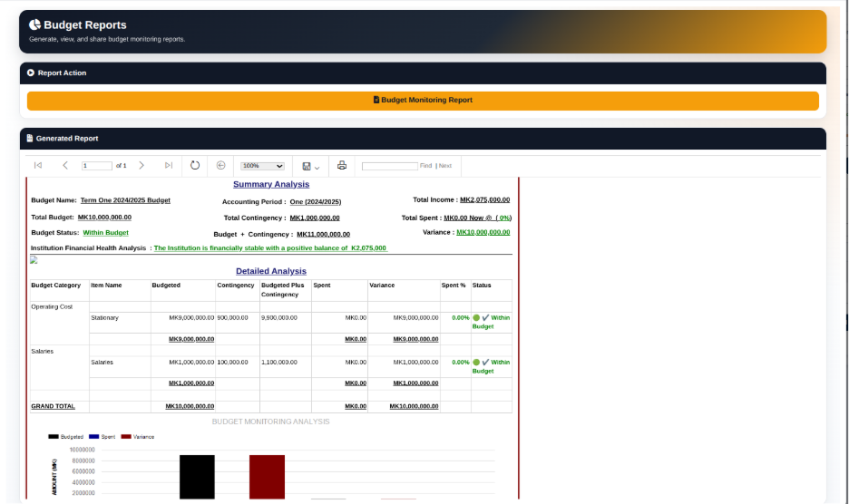The image size is (849, 504).
Task: Click the GRAND TOTAL row label
Action: point(53,407)
